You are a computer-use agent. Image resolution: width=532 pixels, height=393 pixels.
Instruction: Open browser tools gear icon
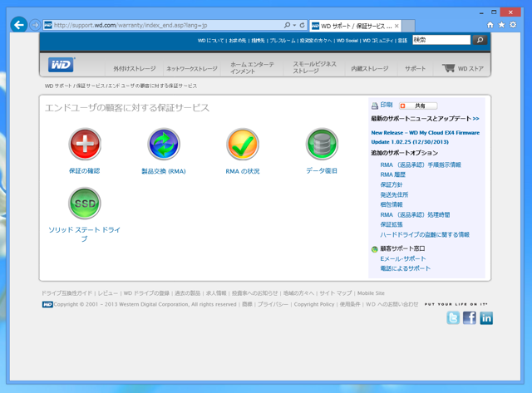coord(513,25)
